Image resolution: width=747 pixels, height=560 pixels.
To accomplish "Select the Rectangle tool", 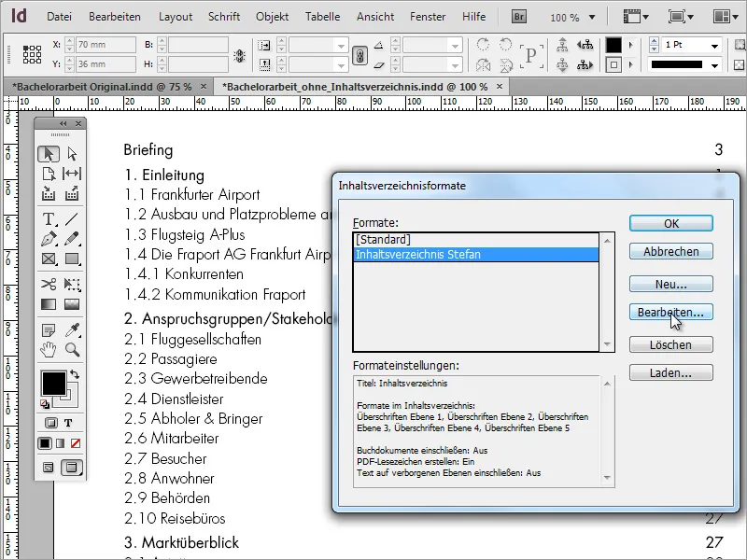I will coord(72,259).
